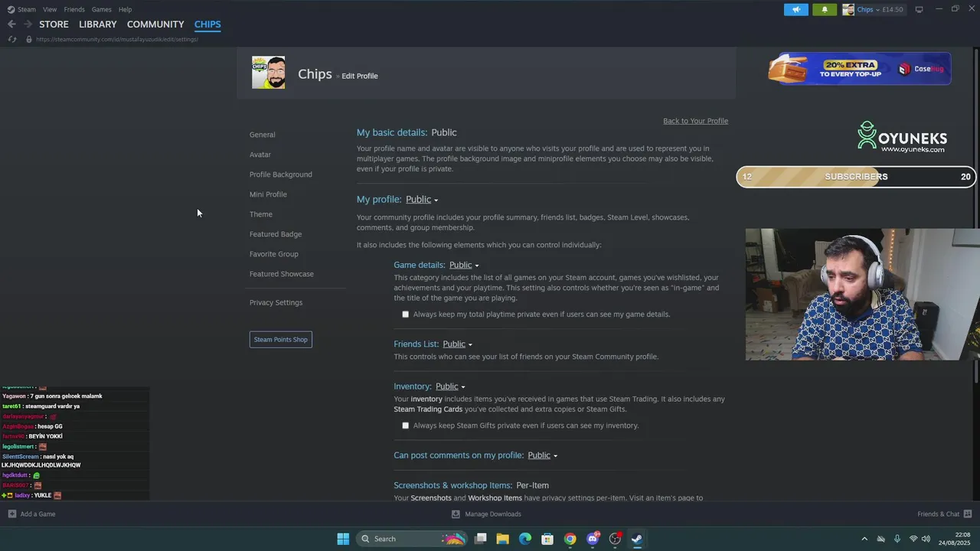The image size is (980, 551).
Task: Switch to Big Picture mode monitor icon
Action: (919, 9)
